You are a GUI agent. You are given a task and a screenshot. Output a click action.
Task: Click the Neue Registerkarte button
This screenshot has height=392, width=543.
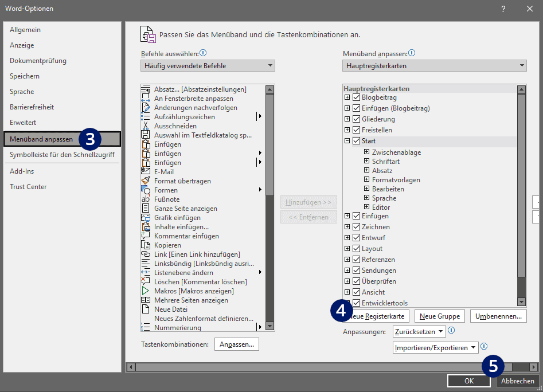pos(377,316)
